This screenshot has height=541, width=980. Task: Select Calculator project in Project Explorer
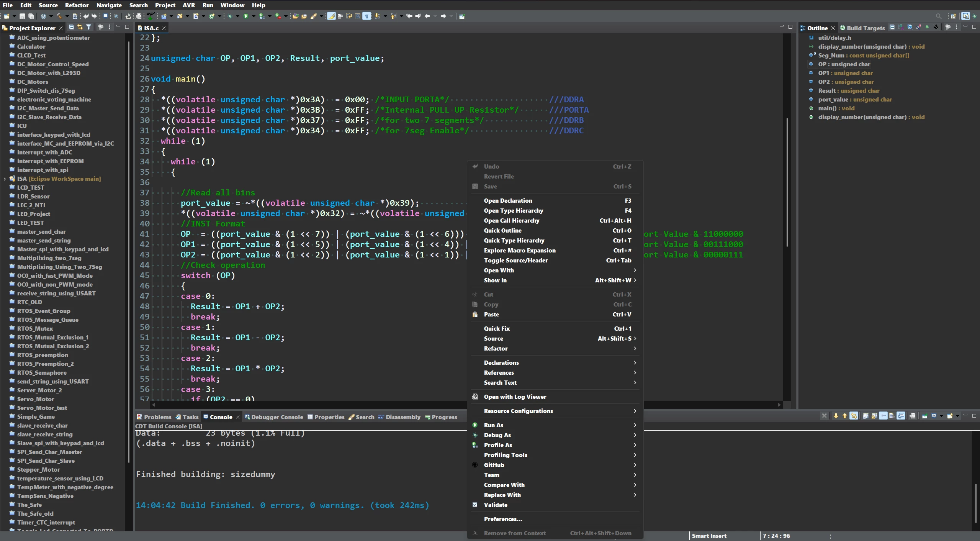(x=31, y=46)
